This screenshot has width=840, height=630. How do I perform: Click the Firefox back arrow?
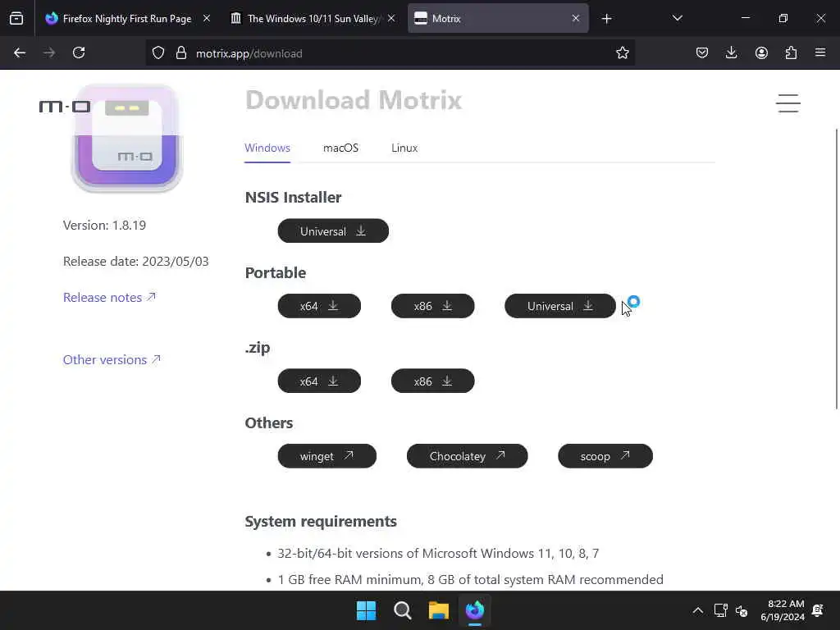20,53
